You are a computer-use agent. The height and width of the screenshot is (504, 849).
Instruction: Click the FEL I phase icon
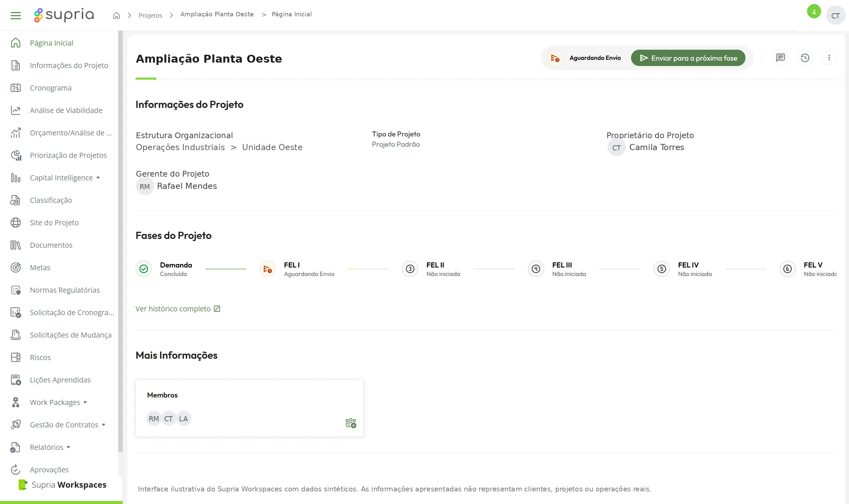(x=268, y=269)
